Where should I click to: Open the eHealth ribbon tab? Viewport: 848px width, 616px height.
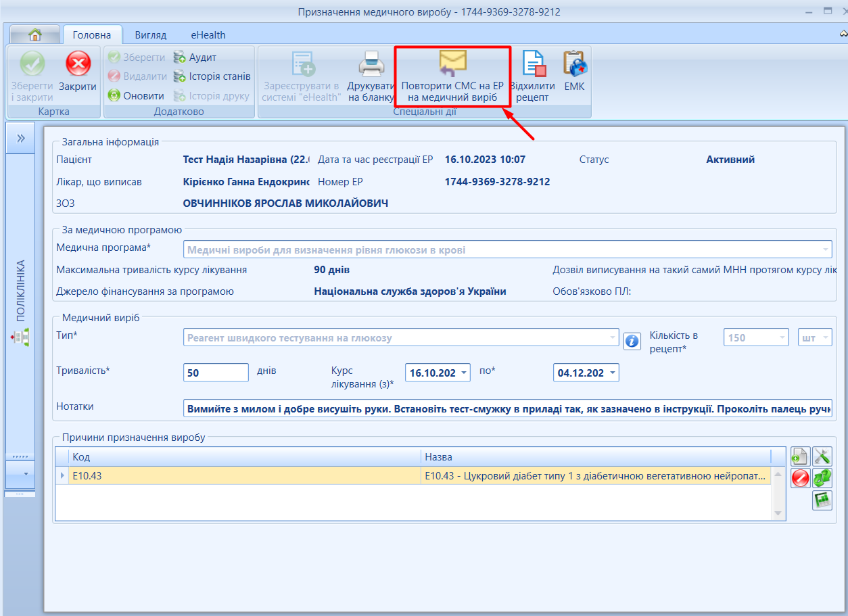tap(208, 35)
